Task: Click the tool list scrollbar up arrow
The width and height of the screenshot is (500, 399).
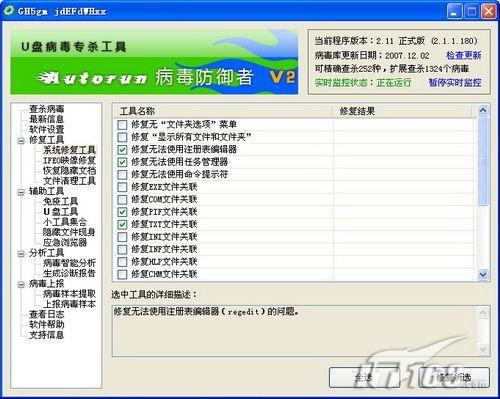Action: pos(483,110)
